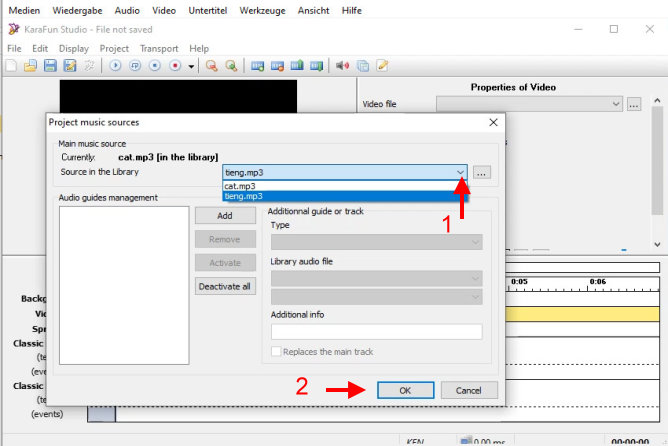Click the Save disk toolbar icon

[x=50, y=66]
